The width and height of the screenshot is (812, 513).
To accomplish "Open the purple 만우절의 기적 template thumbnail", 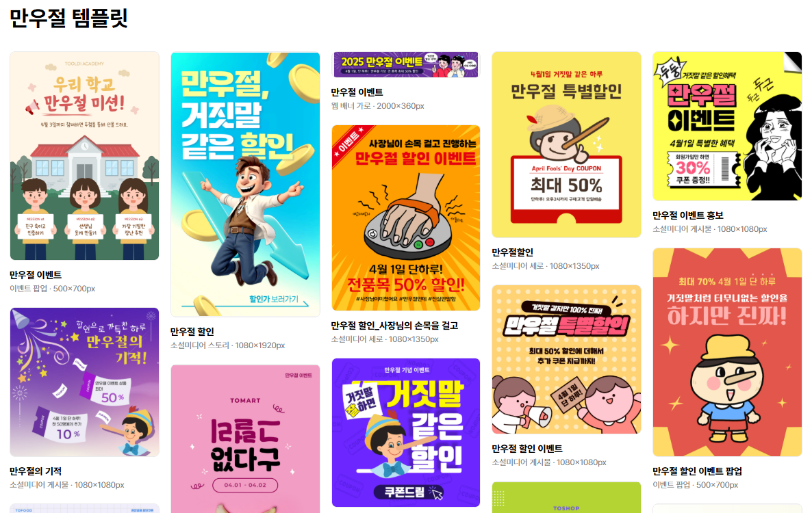I will tap(84, 382).
